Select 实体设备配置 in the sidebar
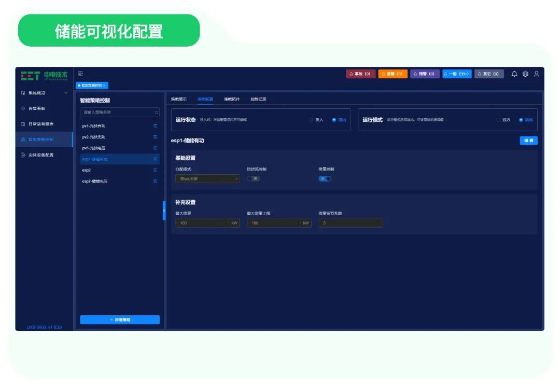 (x=41, y=155)
